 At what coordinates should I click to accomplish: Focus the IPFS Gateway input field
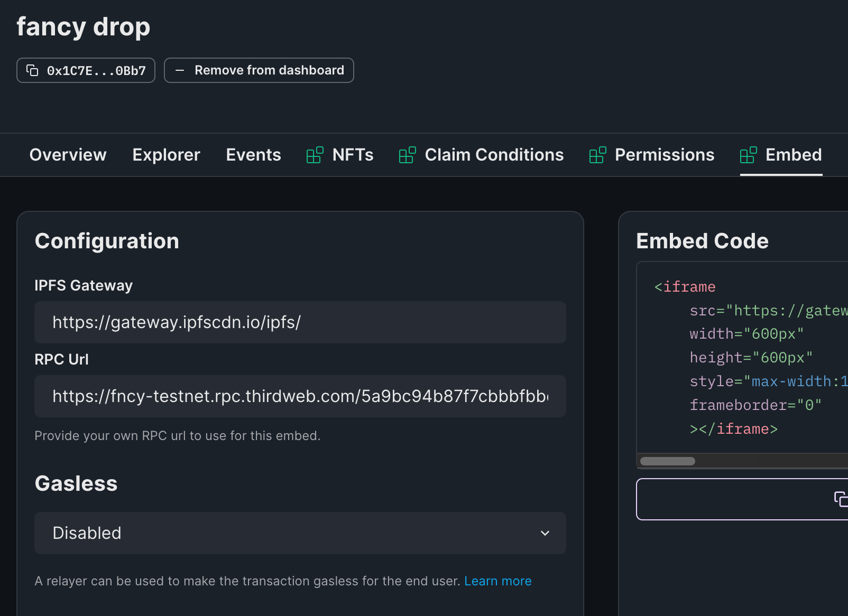tap(300, 322)
